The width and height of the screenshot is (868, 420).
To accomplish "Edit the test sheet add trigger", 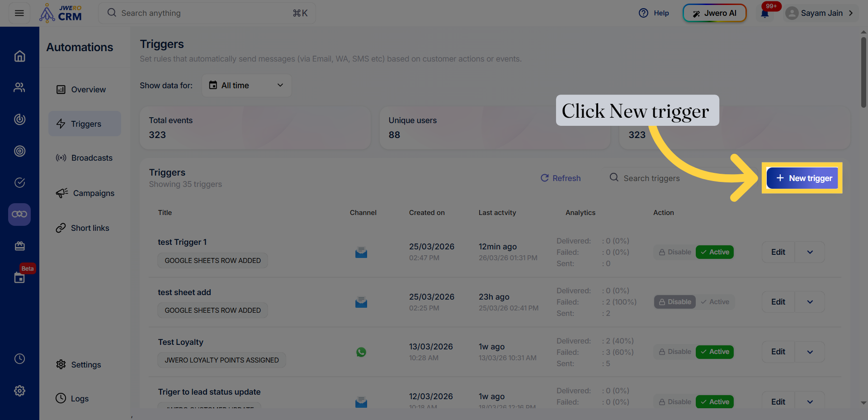I will 778,302.
